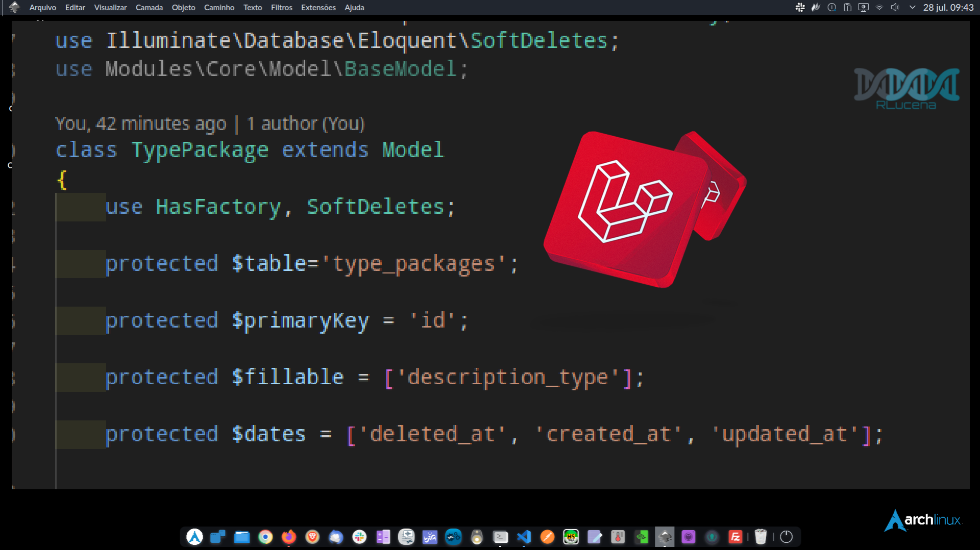Launch Postman from dock
The image size is (980, 550).
[547, 537]
